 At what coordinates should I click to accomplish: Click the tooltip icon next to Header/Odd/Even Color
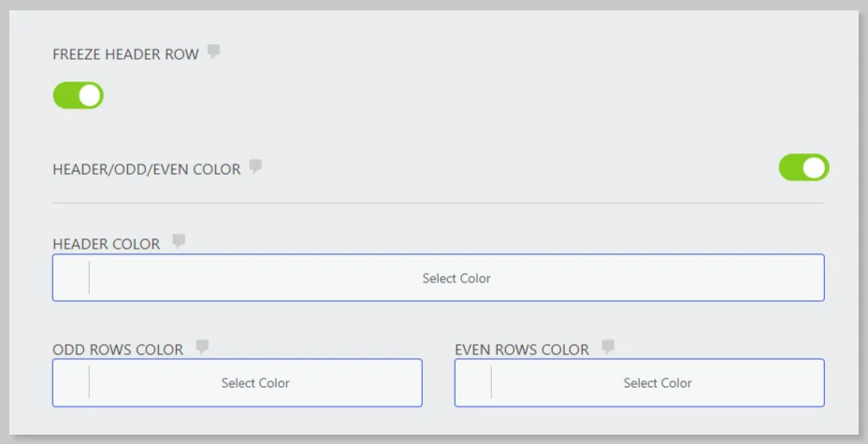pos(255,166)
